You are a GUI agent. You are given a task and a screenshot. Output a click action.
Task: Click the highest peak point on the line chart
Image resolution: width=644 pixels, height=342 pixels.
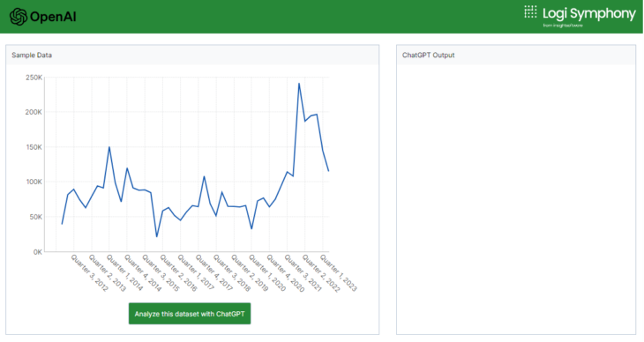[x=299, y=84]
